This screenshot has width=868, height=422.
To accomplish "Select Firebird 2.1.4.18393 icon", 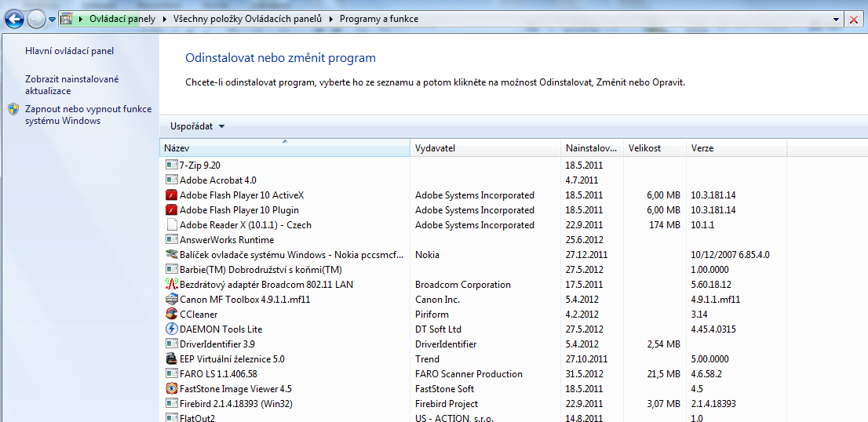I will pyautogui.click(x=172, y=404).
